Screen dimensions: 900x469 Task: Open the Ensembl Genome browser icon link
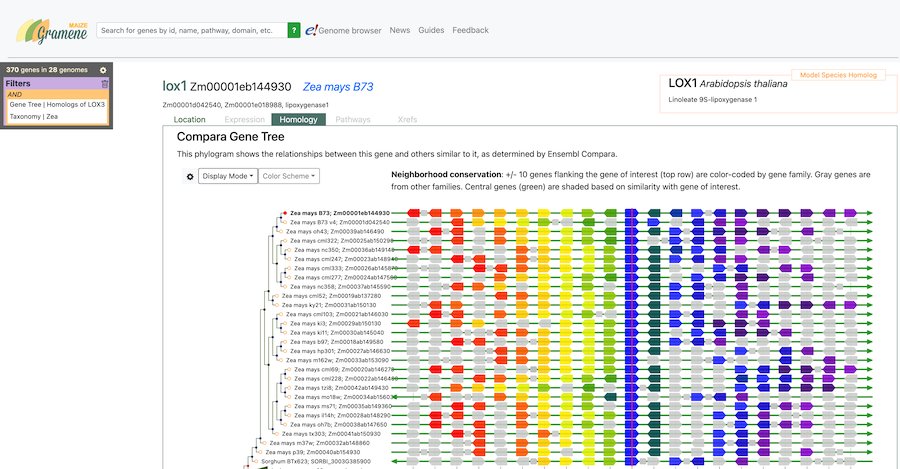343,31
